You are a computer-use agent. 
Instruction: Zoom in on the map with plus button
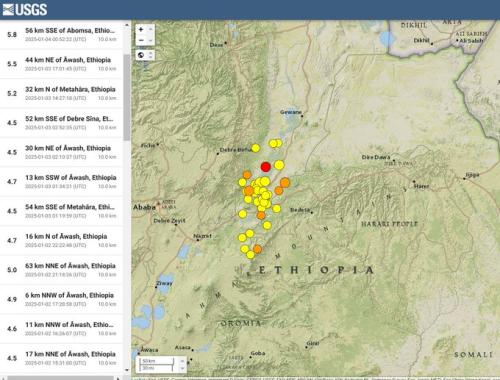(141, 30)
